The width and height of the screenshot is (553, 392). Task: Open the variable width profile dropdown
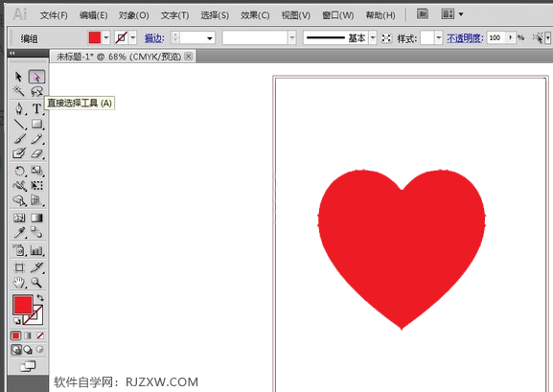point(292,37)
